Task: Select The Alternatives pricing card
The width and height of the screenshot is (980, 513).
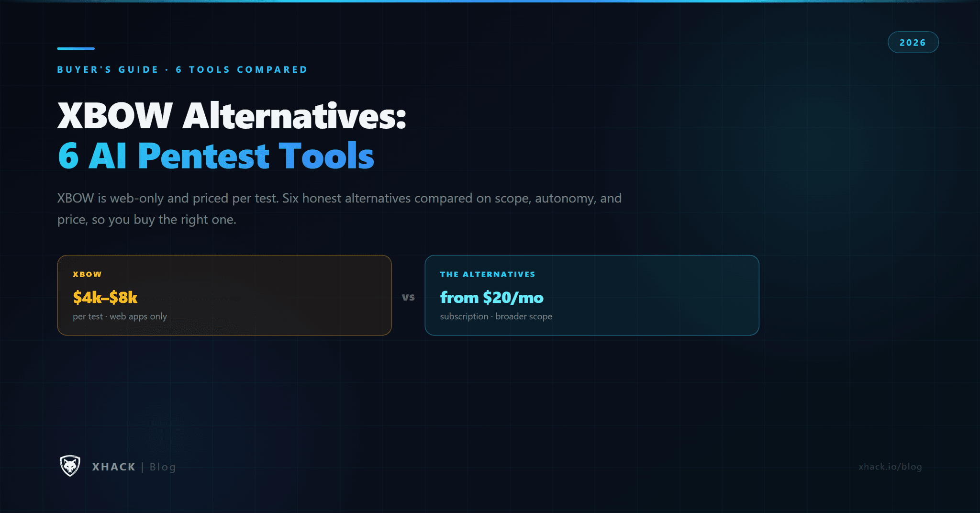Action: pyautogui.click(x=592, y=295)
